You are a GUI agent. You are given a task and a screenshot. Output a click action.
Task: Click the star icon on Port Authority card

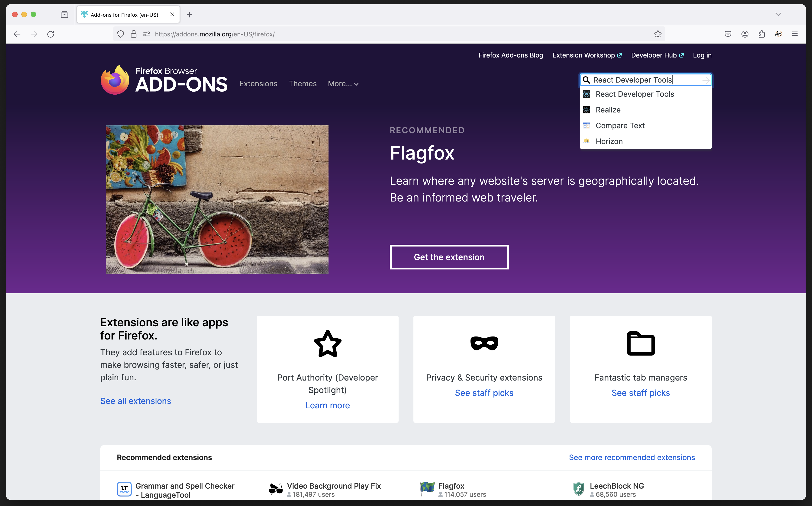pos(328,344)
